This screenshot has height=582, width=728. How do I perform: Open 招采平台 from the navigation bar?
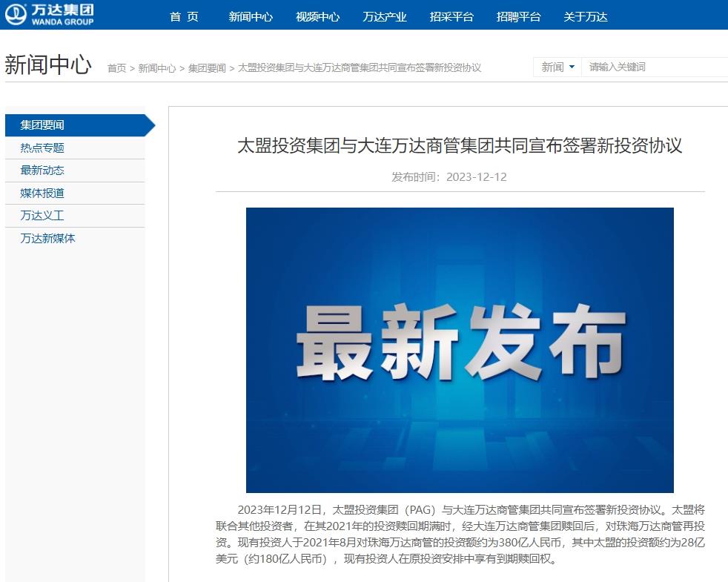pos(451,17)
